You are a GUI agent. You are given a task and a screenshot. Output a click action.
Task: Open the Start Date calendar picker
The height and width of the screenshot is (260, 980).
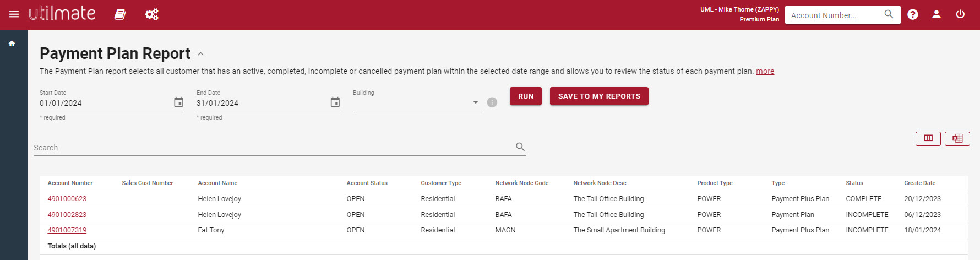click(x=178, y=102)
